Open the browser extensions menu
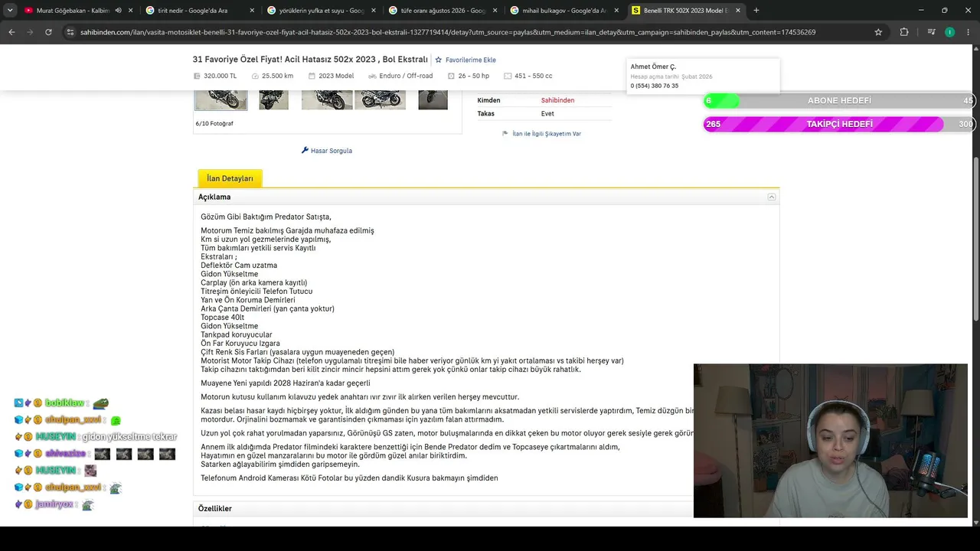 click(x=904, y=32)
